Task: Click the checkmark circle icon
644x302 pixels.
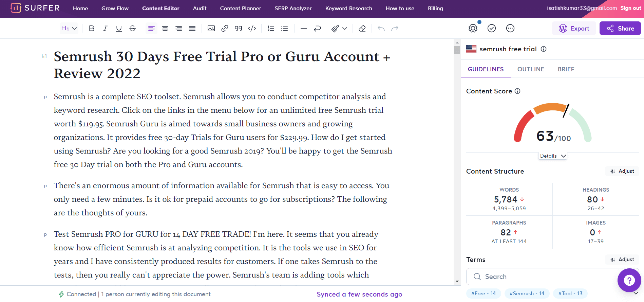Action: (x=492, y=28)
